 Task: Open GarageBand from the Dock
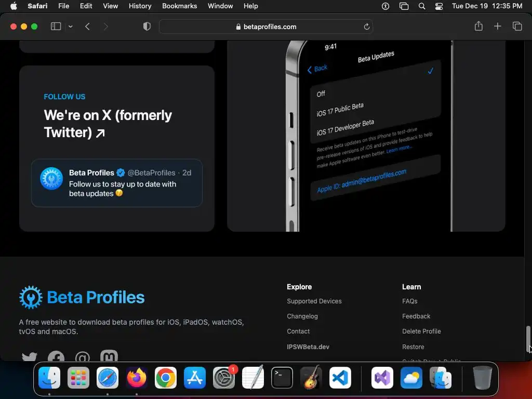311,378
